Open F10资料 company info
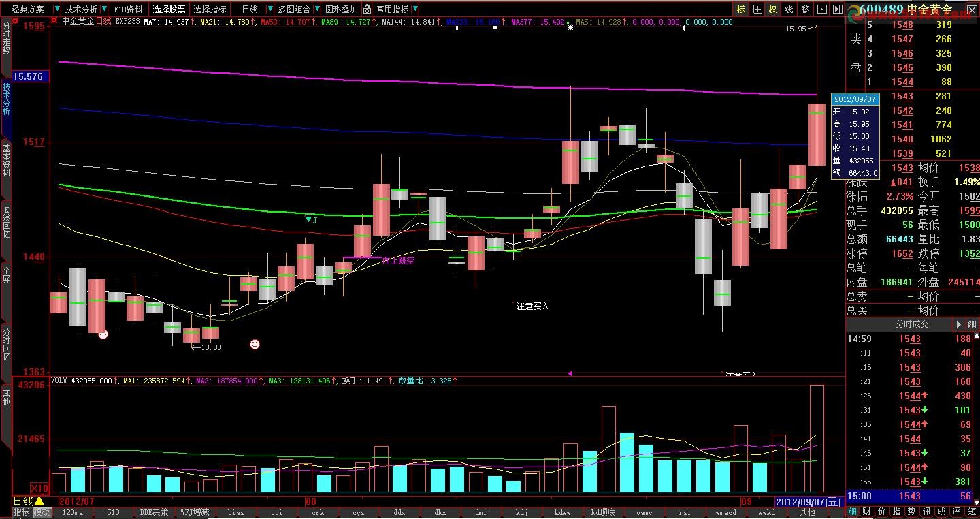 tap(128, 10)
